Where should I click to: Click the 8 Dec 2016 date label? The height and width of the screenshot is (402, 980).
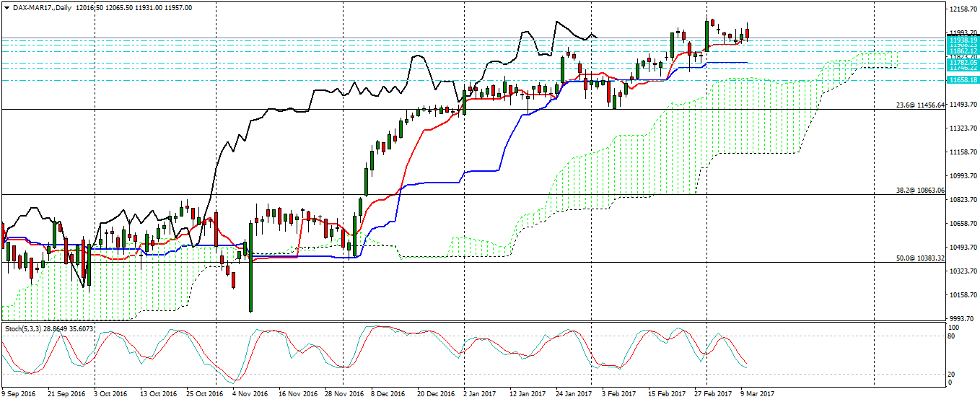click(x=389, y=394)
